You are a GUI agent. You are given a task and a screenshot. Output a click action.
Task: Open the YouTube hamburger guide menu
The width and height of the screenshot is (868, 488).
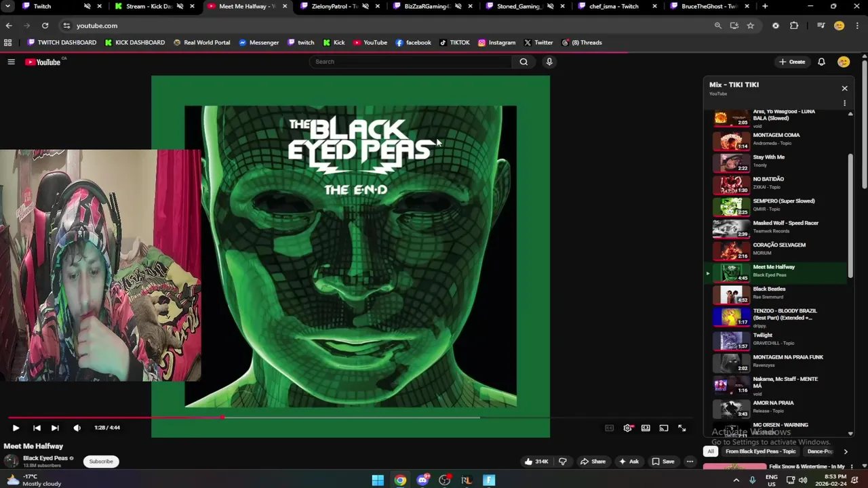11,62
